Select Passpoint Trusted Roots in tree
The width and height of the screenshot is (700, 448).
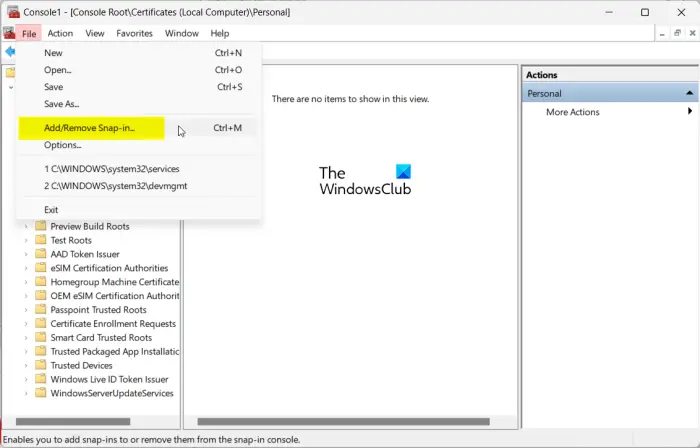[98, 310]
